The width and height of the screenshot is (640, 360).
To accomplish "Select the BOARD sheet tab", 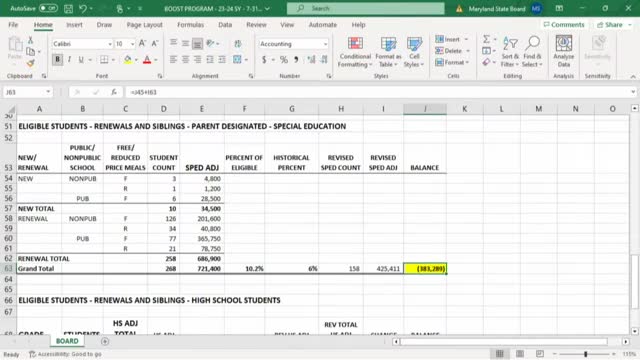I will [x=67, y=341].
